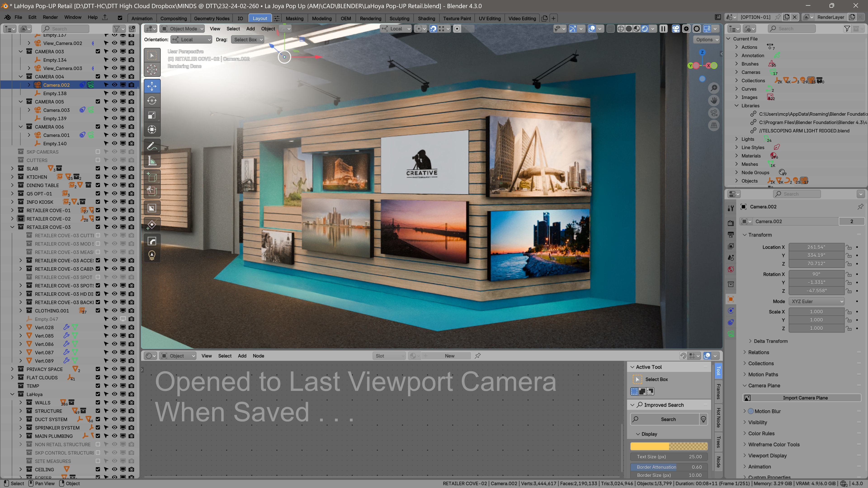The height and width of the screenshot is (488, 868).
Task: Open Object Data camera properties tab
Action: click(x=731, y=334)
